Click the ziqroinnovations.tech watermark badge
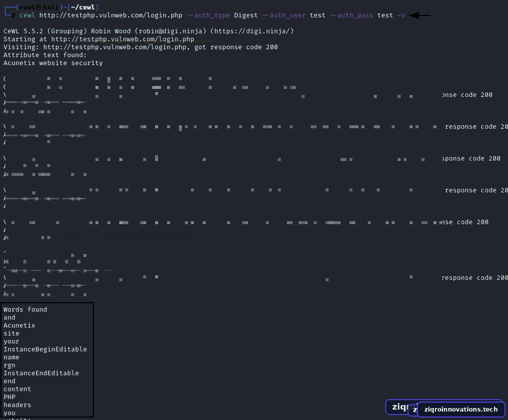Image resolution: width=508 pixels, height=420 pixels. [461, 409]
